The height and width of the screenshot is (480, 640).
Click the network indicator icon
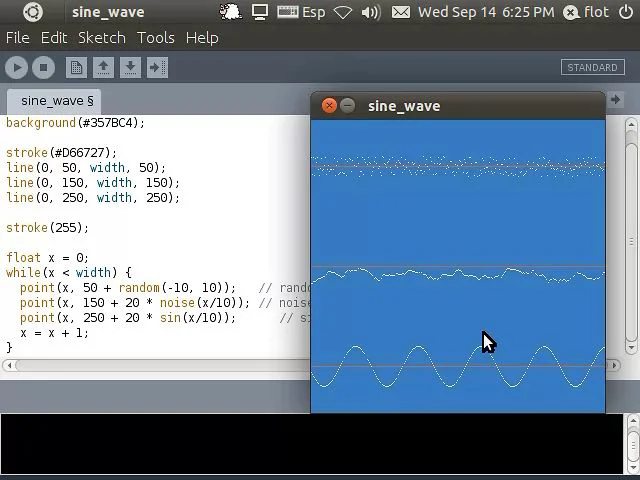pyautogui.click(x=343, y=13)
